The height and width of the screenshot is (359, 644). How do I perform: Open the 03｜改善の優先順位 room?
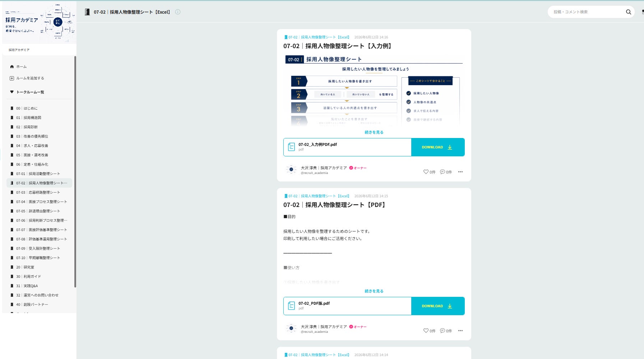click(39, 136)
